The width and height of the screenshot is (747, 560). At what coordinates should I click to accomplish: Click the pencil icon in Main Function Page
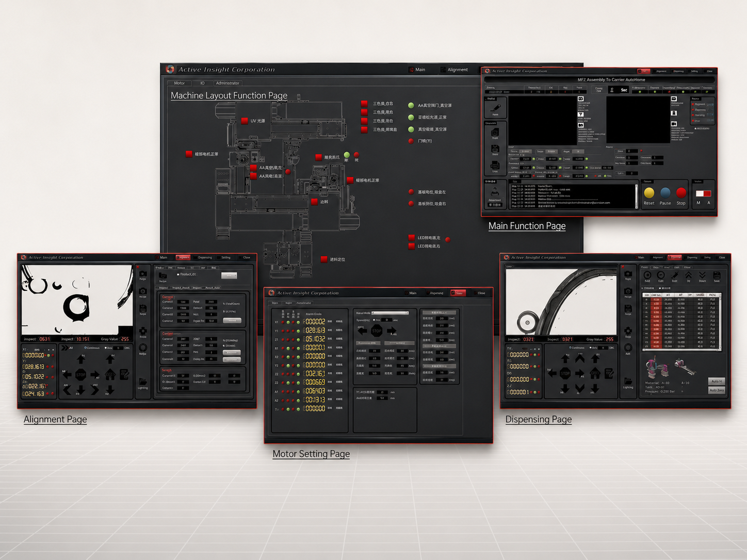(495, 107)
